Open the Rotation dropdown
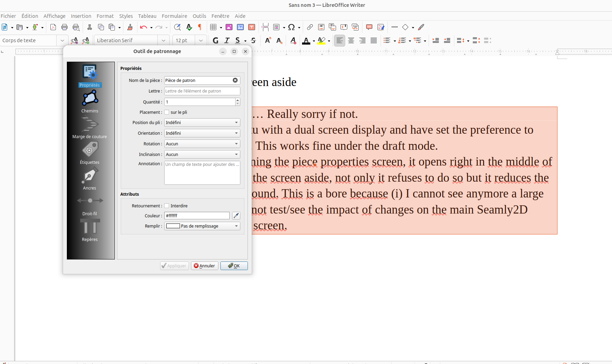This screenshot has height=364, width=612. [x=202, y=144]
